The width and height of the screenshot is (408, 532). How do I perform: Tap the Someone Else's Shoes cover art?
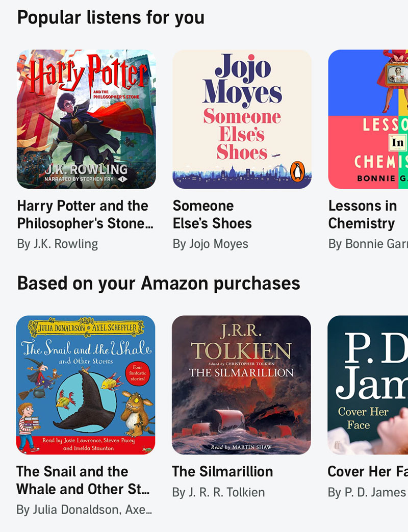pyautogui.click(x=242, y=119)
